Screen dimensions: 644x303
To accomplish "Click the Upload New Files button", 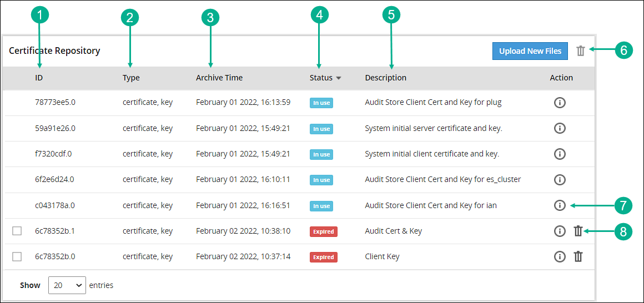I will [x=530, y=51].
